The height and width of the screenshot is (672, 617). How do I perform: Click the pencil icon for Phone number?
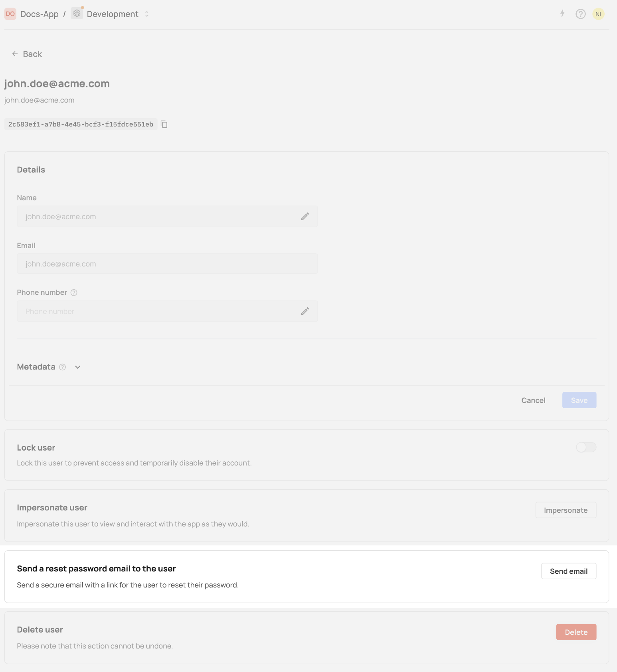point(305,311)
